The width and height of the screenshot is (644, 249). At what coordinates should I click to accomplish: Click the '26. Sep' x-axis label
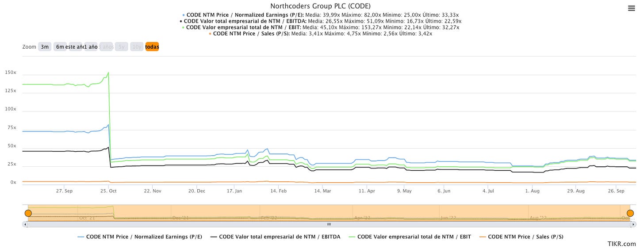point(616,191)
